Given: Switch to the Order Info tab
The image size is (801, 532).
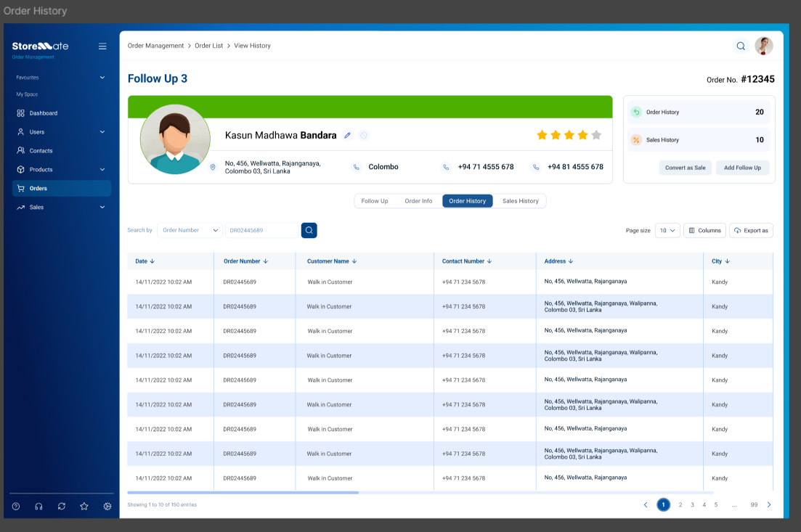Looking at the screenshot, I should click(418, 201).
